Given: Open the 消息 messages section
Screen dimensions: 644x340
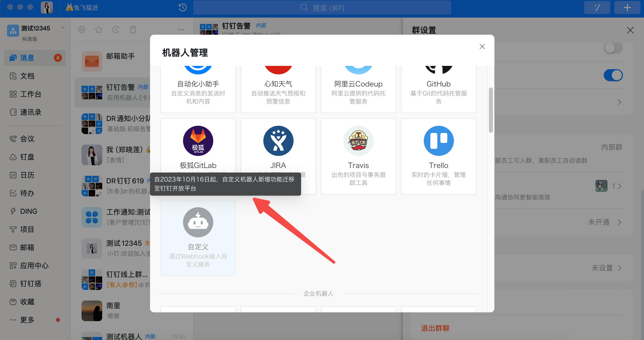Looking at the screenshot, I should pyautogui.click(x=35, y=58).
